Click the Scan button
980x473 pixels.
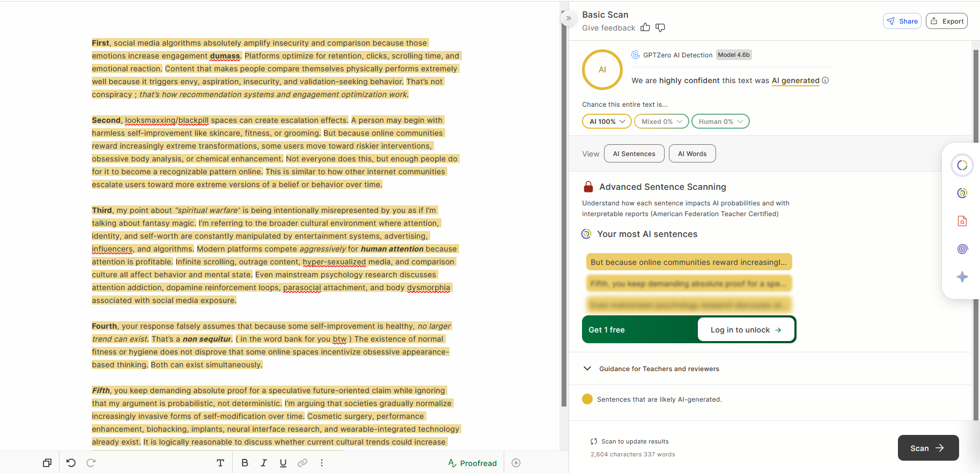pyautogui.click(x=928, y=448)
